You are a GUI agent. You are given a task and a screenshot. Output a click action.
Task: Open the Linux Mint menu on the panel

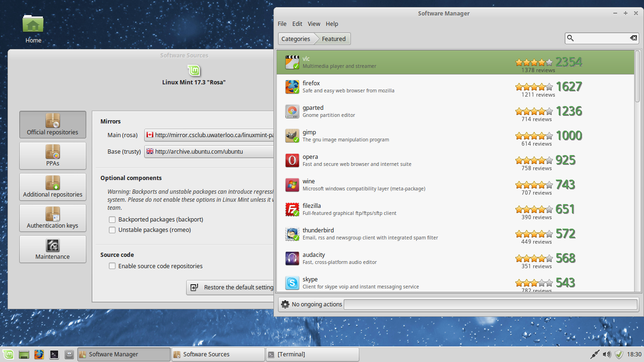(8, 354)
